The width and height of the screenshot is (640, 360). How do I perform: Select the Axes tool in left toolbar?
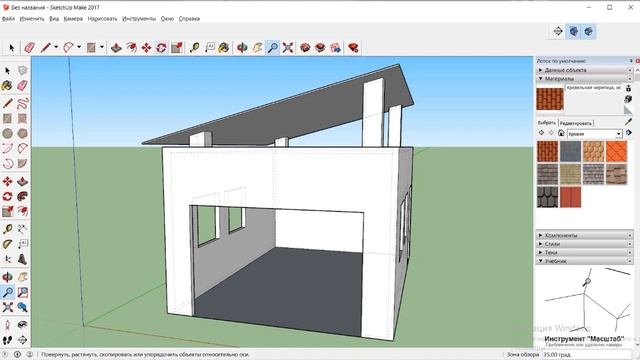click(7, 259)
